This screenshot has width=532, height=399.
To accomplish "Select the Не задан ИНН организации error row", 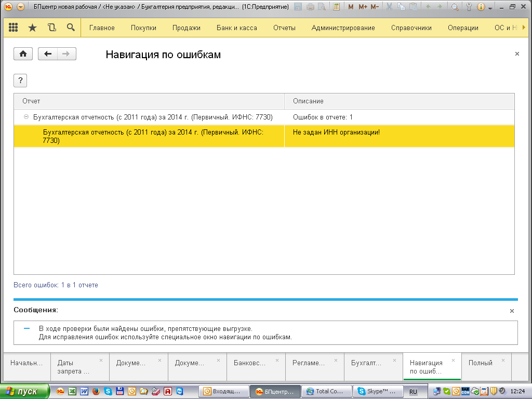I will click(x=336, y=132).
